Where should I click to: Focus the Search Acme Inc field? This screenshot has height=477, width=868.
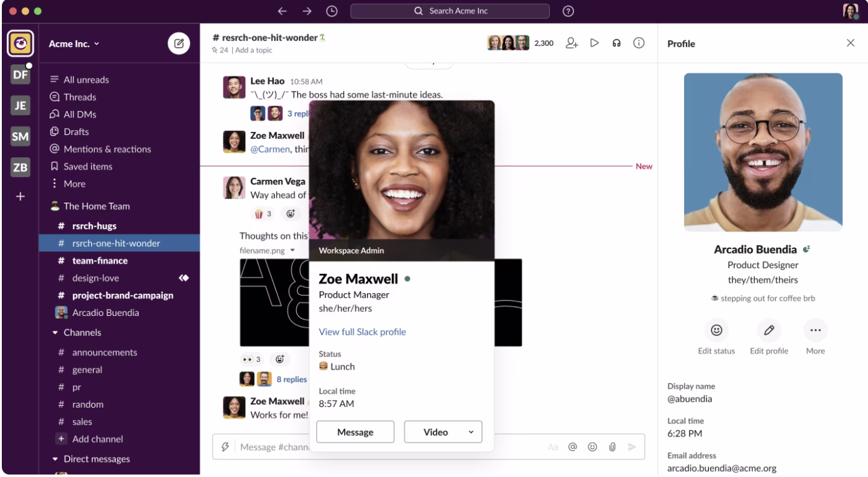(450, 11)
